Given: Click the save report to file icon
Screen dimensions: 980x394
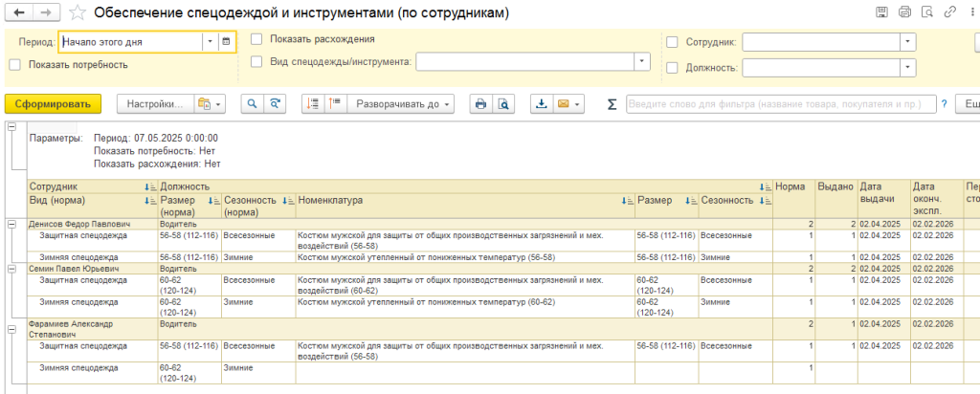Looking at the screenshot, I should tap(542, 104).
